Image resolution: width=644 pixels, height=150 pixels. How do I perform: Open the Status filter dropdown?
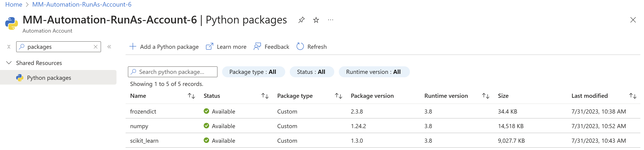pos(311,72)
